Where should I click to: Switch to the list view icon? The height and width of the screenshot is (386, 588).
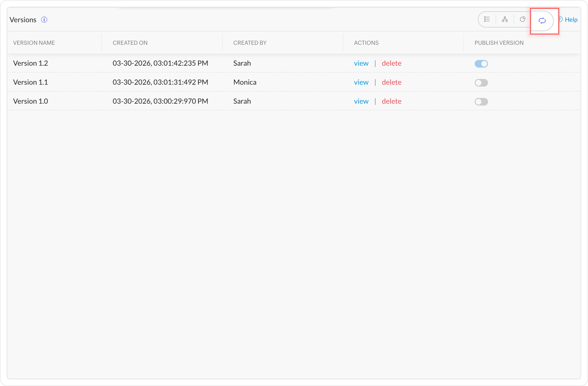pyautogui.click(x=487, y=19)
